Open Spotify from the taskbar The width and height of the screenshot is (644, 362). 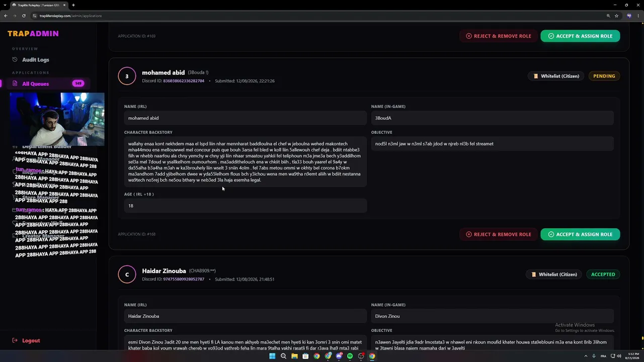(x=350, y=356)
